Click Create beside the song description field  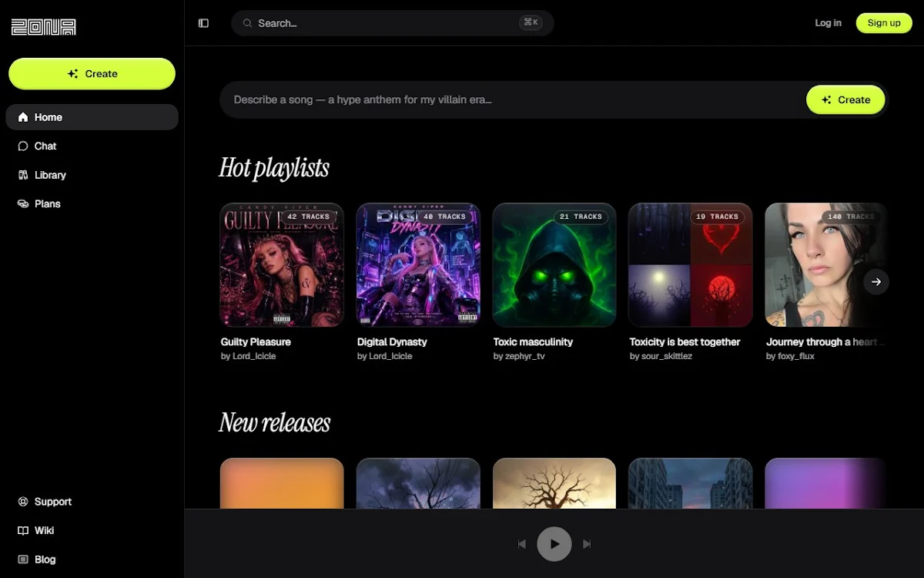[x=845, y=99]
